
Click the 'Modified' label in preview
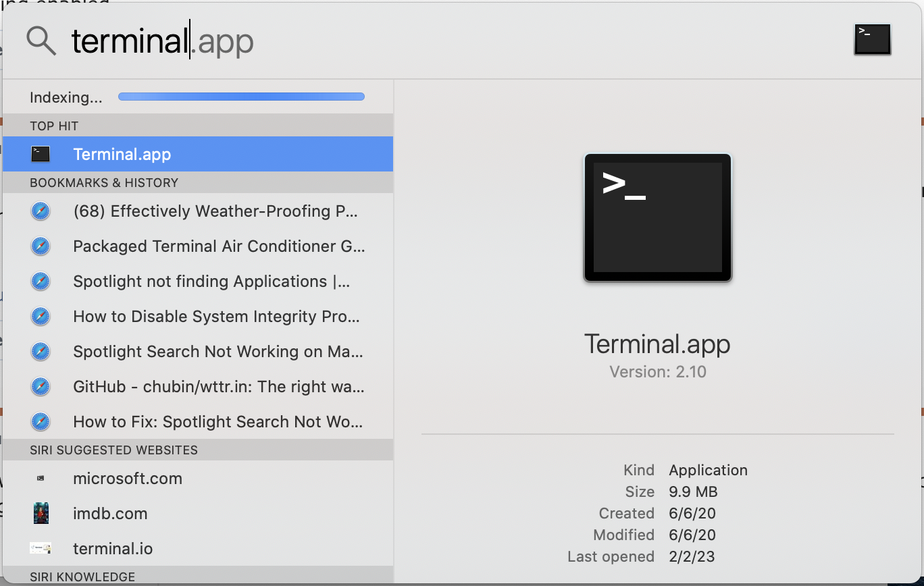624,535
